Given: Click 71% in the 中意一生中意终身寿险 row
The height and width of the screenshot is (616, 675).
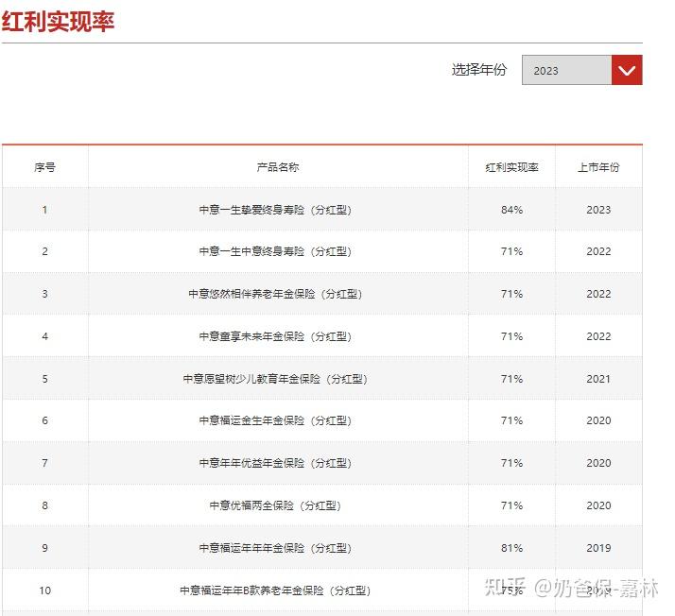Looking at the screenshot, I should (511, 251).
